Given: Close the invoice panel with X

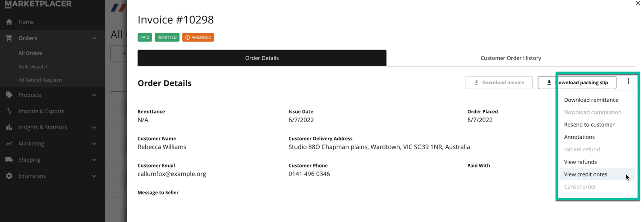Looking at the screenshot, I should [x=638, y=4].
